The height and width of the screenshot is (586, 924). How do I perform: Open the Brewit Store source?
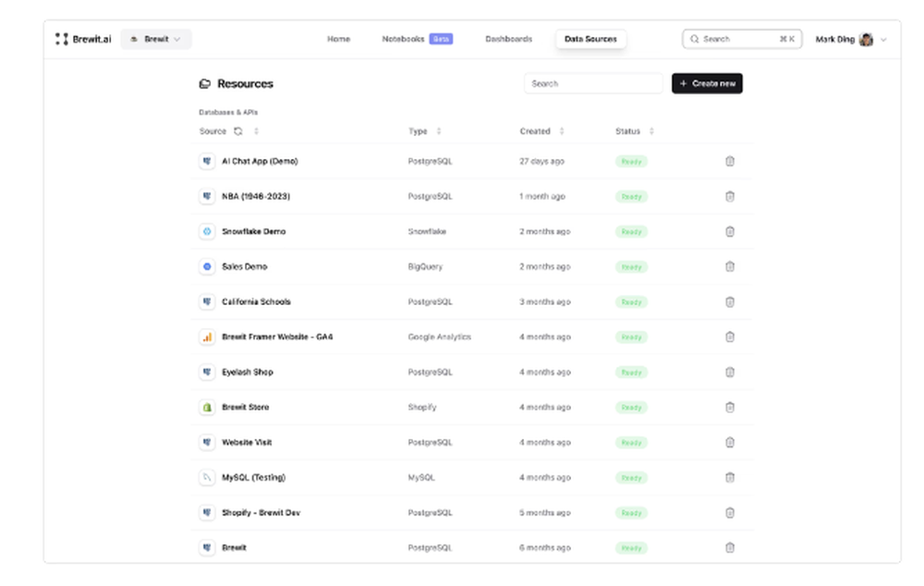click(245, 407)
